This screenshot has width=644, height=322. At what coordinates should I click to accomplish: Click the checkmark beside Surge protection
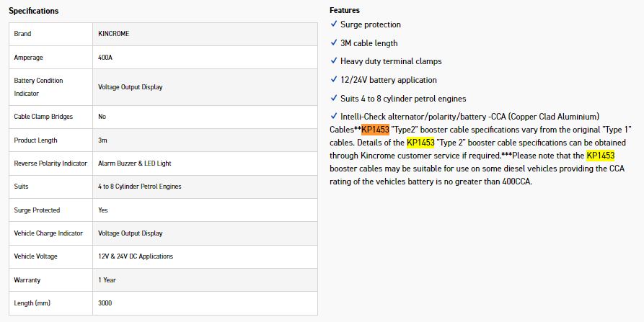point(333,24)
